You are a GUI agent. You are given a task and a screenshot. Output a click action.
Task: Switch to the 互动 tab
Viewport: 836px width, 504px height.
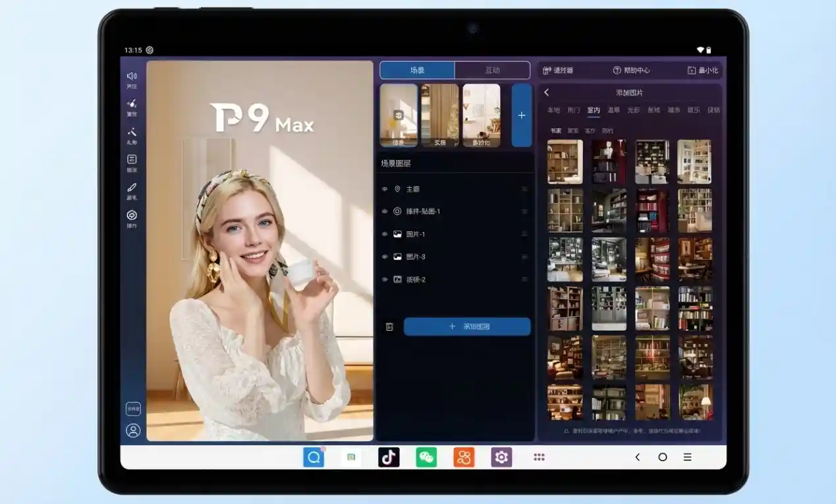coord(492,70)
